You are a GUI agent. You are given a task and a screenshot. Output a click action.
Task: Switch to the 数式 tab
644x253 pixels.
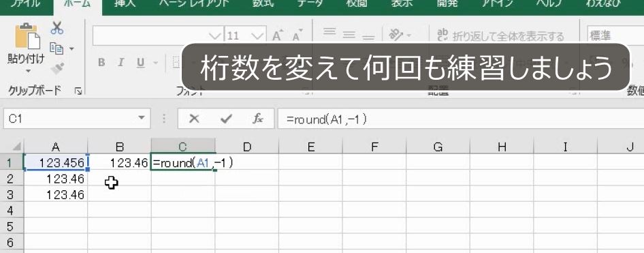click(263, 4)
